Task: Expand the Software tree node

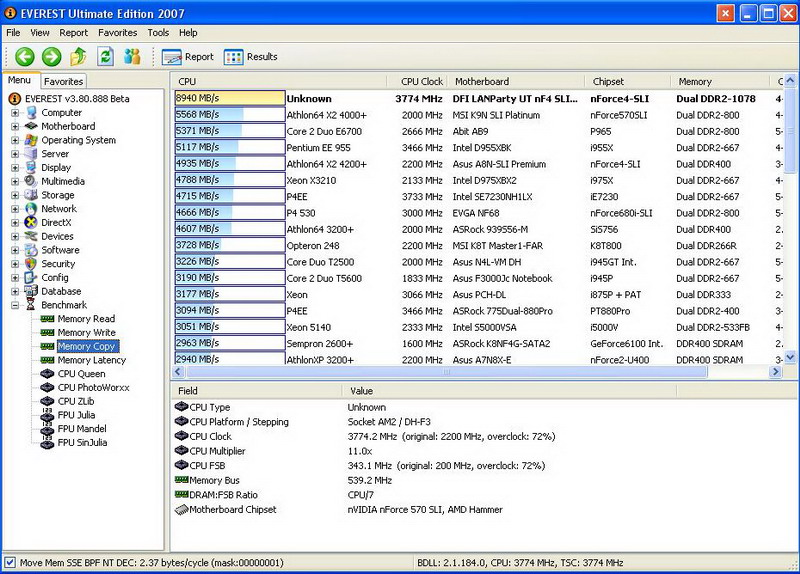Action: (15, 250)
